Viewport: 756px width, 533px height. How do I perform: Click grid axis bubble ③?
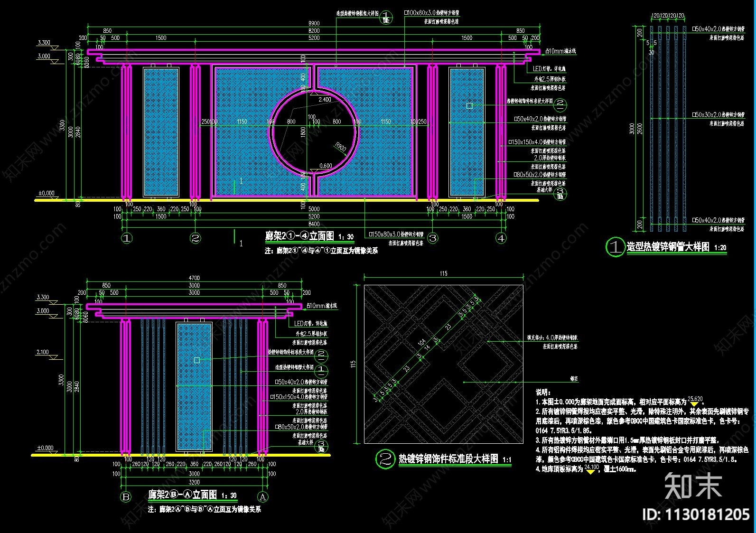(x=432, y=238)
